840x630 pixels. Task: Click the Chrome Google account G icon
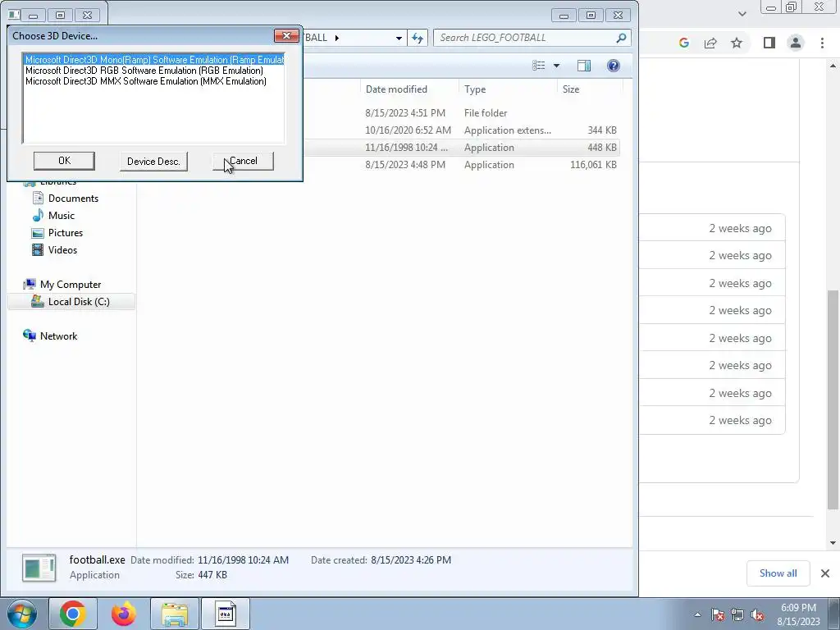click(683, 43)
